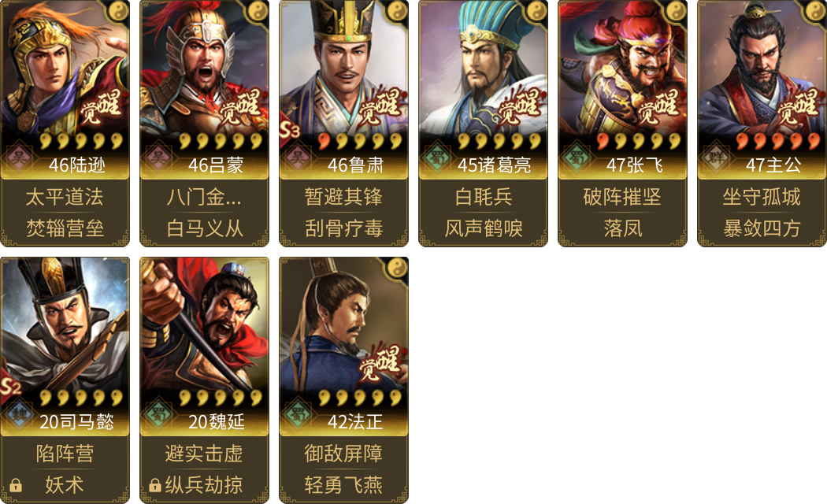Click the lock icon next to 纵兵劫掠

(x=155, y=485)
